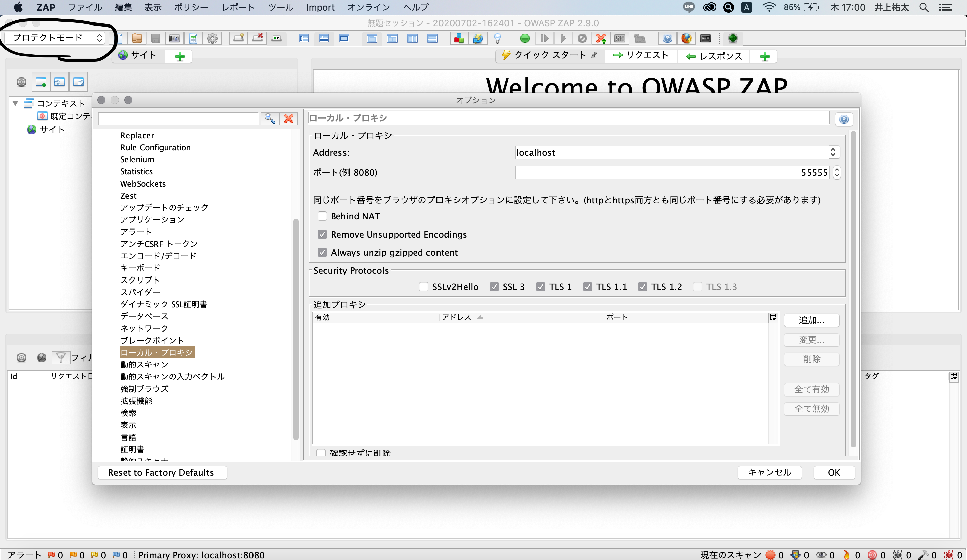Click the black cassette recorder toolbar icon
This screenshot has height=560, width=967.
(x=706, y=38)
